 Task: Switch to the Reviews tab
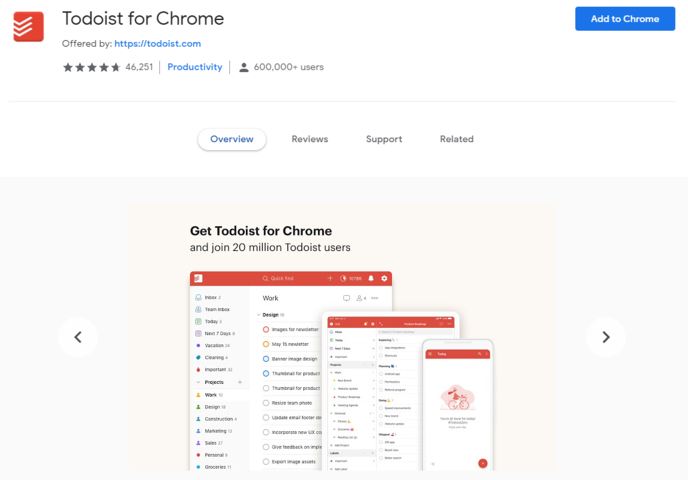[x=310, y=139]
